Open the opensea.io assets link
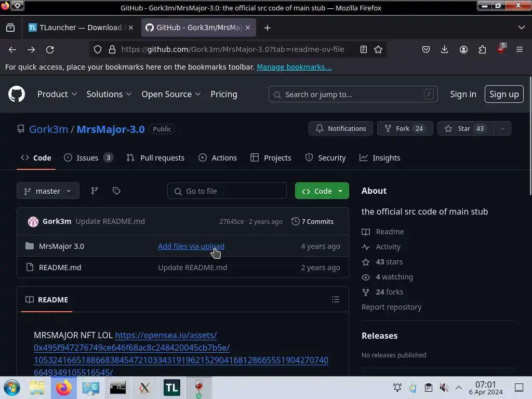Image resolution: width=532 pixels, height=399 pixels. click(181, 353)
